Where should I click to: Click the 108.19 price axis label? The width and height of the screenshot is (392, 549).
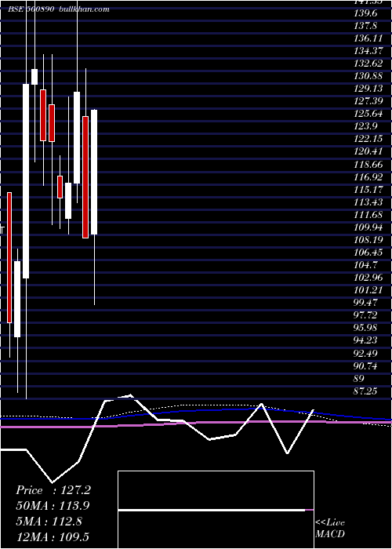coord(368,240)
